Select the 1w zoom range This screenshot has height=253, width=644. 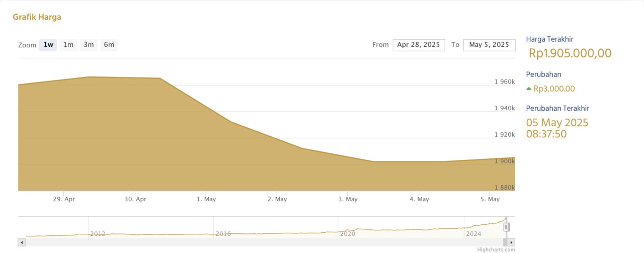(48, 45)
